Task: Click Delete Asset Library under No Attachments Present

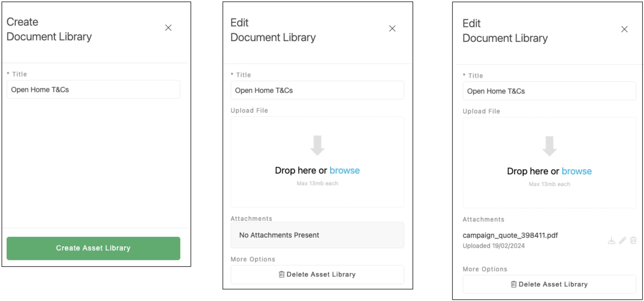Action: (x=317, y=274)
